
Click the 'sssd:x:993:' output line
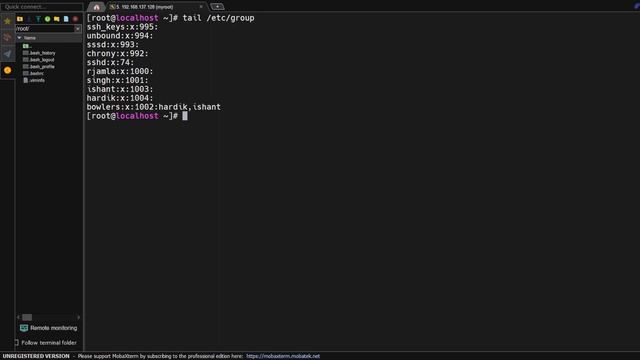(113, 44)
